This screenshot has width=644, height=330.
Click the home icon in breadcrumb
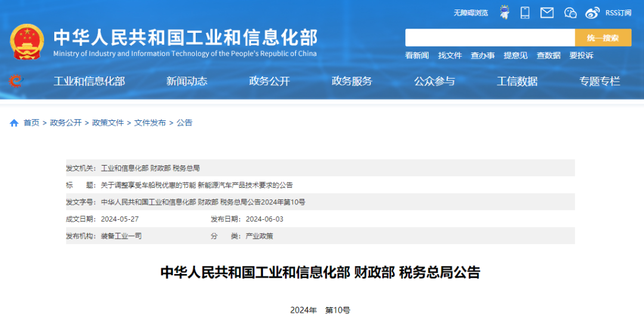tap(14, 123)
